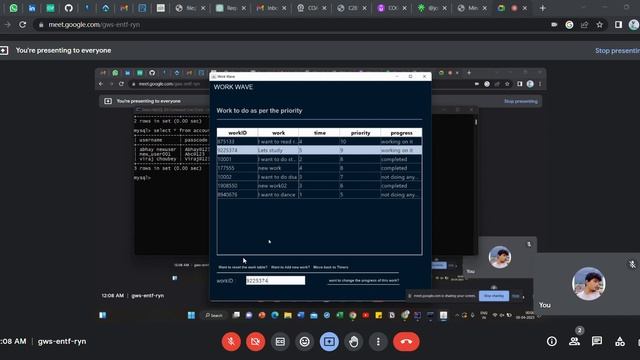Select the 'Lets study' row
Image resolution: width=640 pixels, height=360 pixels.
319,151
